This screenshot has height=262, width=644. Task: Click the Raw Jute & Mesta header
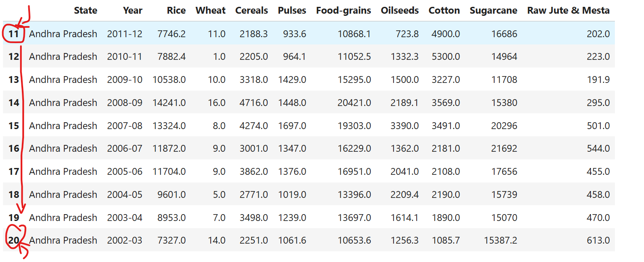[x=568, y=11]
